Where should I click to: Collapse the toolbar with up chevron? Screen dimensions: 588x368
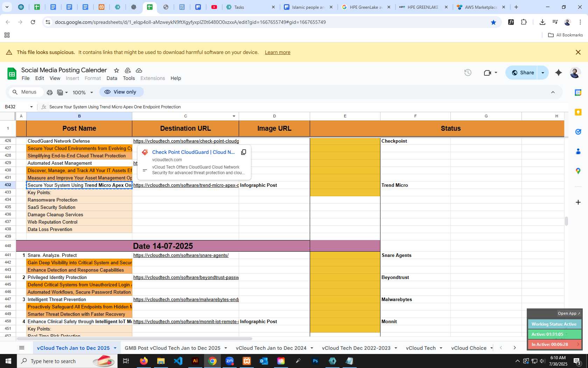[553, 92]
